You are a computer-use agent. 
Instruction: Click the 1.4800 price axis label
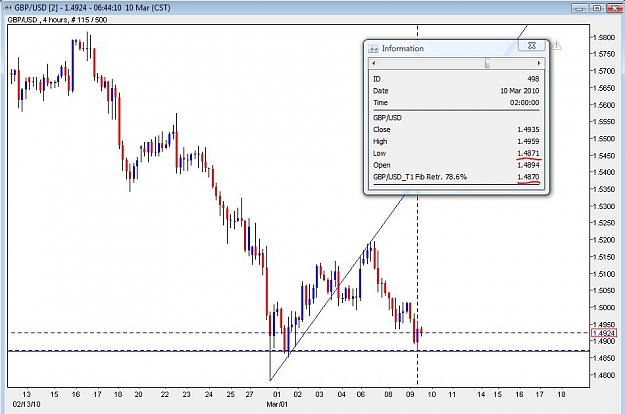[x=603, y=375]
